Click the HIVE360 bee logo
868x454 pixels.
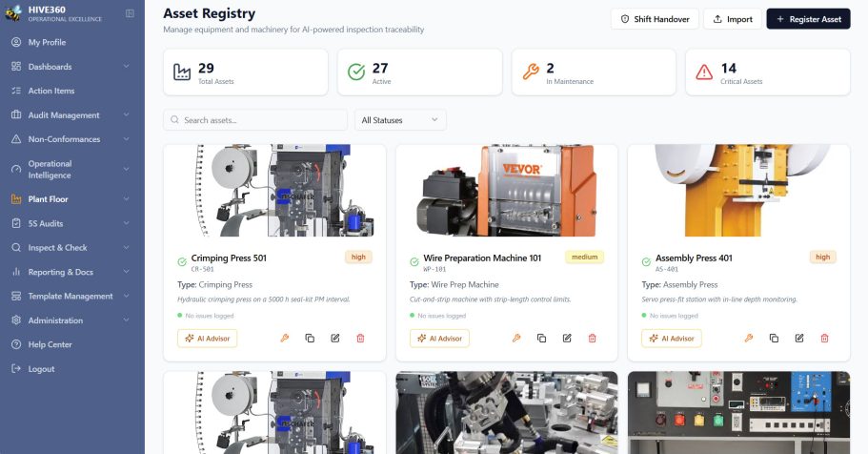(x=13, y=13)
